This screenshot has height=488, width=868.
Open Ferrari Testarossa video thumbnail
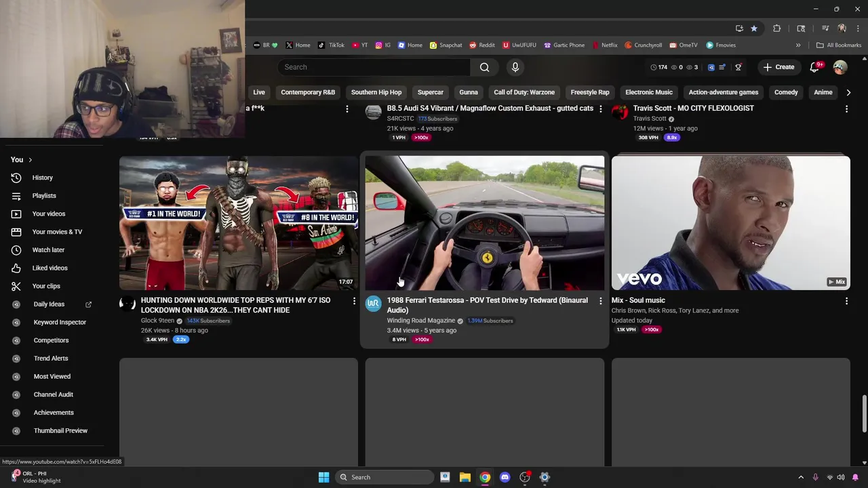(485, 223)
